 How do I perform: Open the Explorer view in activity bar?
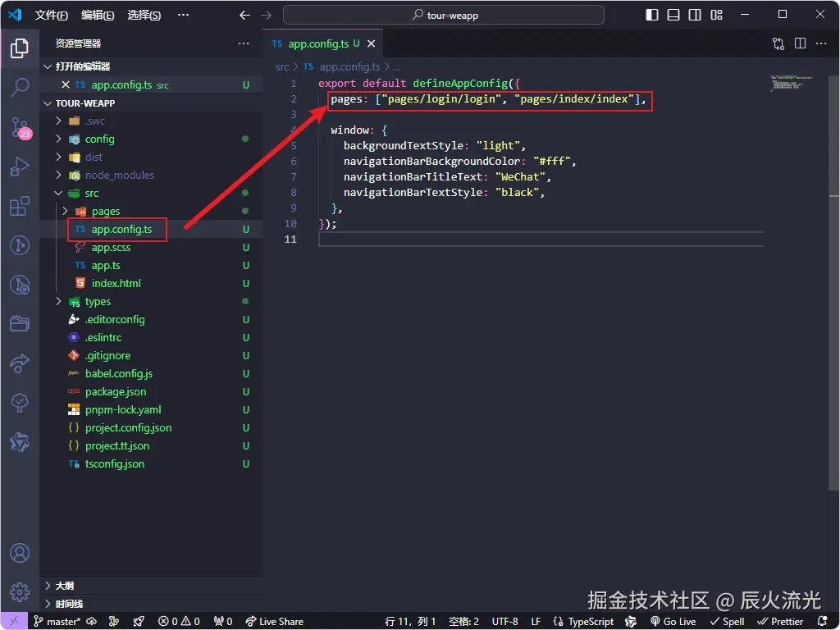pyautogui.click(x=20, y=48)
